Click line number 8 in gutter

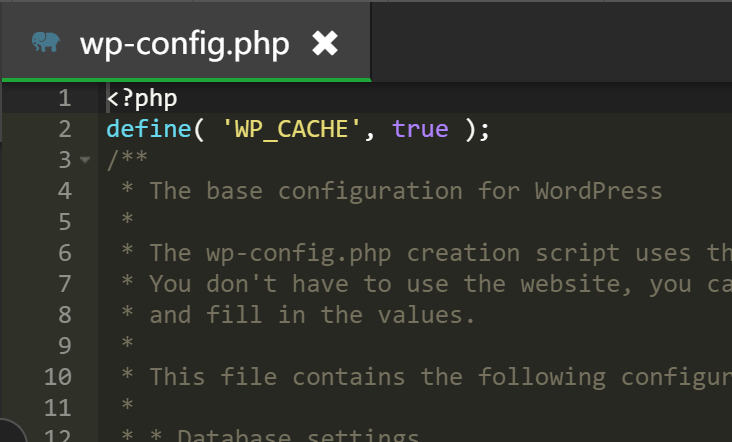click(x=65, y=315)
